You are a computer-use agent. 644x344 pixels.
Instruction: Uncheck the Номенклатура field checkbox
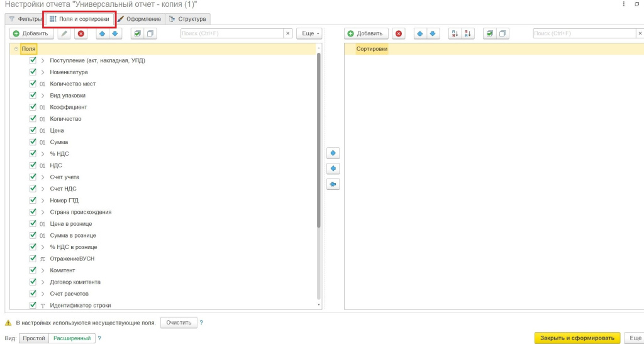33,72
